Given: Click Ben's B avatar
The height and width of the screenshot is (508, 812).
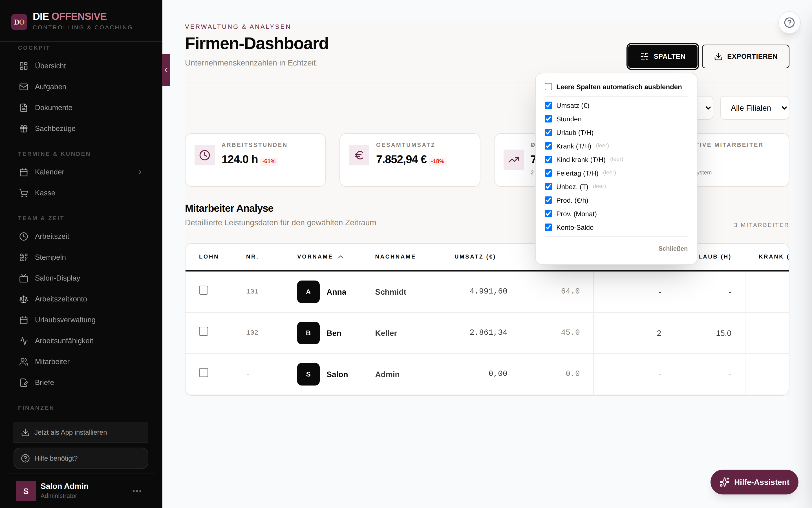Looking at the screenshot, I should [308, 333].
